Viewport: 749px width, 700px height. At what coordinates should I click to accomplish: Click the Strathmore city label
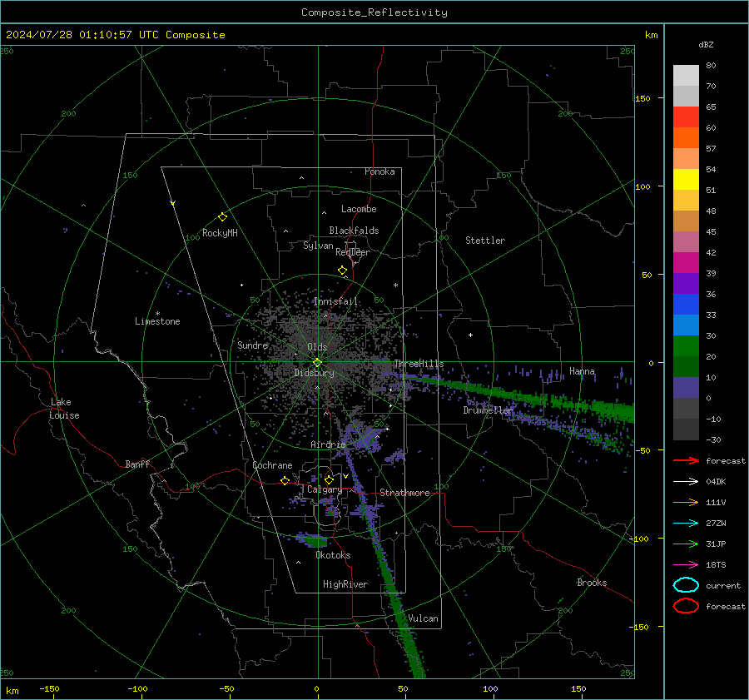click(x=405, y=493)
